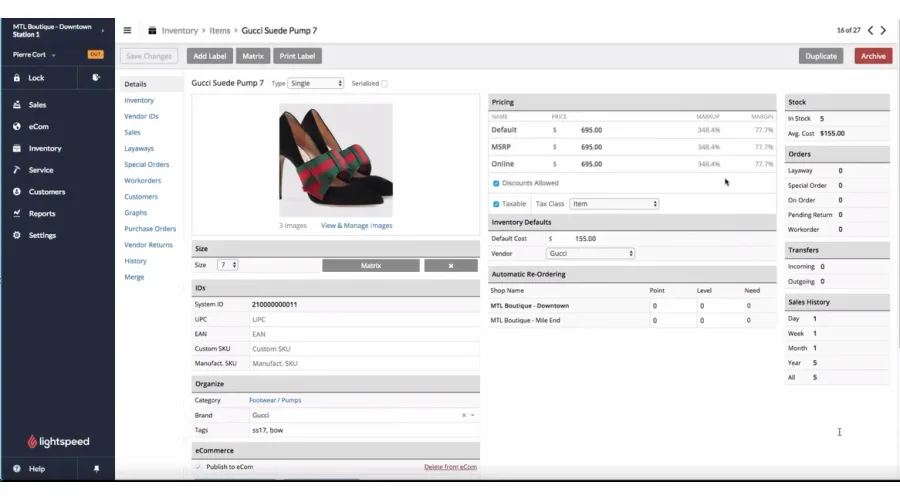
Task: Click the Matrix button in the Size section
Action: (x=371, y=265)
